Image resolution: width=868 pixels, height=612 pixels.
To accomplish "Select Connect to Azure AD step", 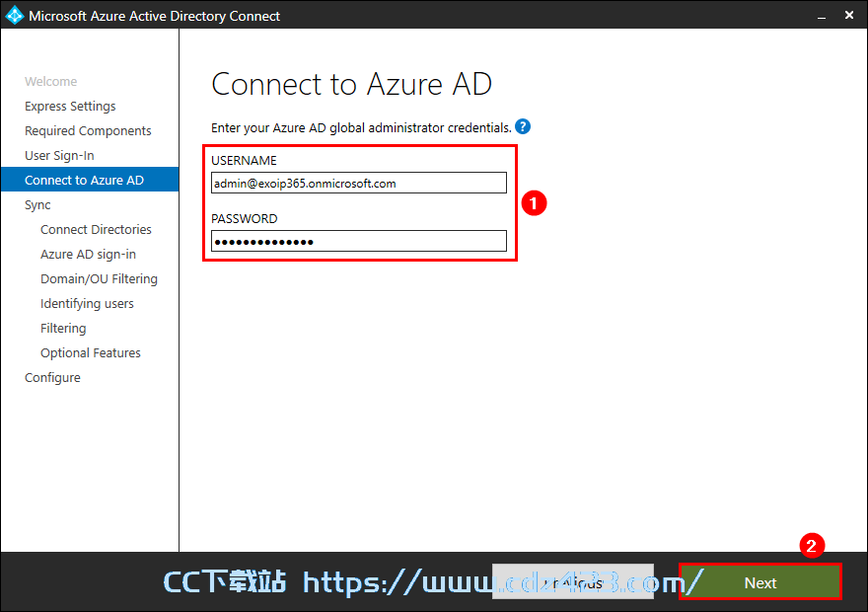I will [x=90, y=180].
